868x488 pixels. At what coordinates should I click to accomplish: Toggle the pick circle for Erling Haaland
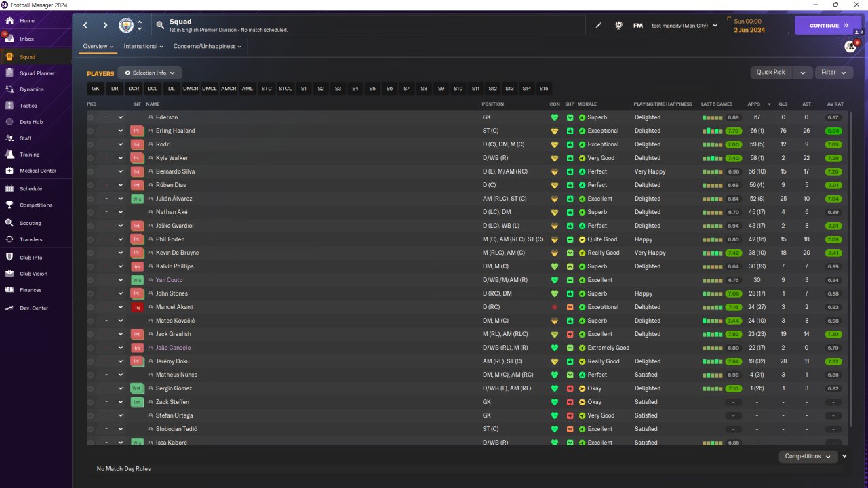(x=91, y=131)
